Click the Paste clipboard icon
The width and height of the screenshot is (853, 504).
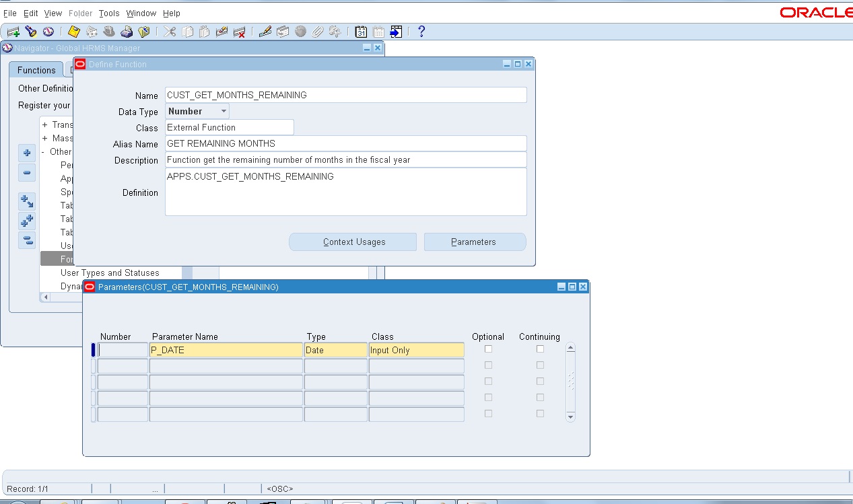click(204, 32)
